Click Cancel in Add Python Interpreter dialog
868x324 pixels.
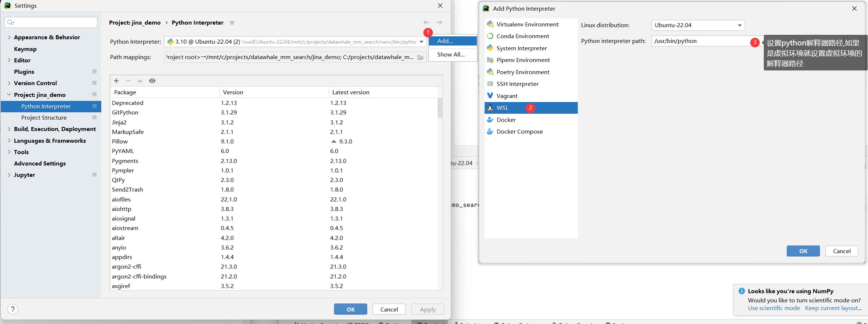point(842,251)
